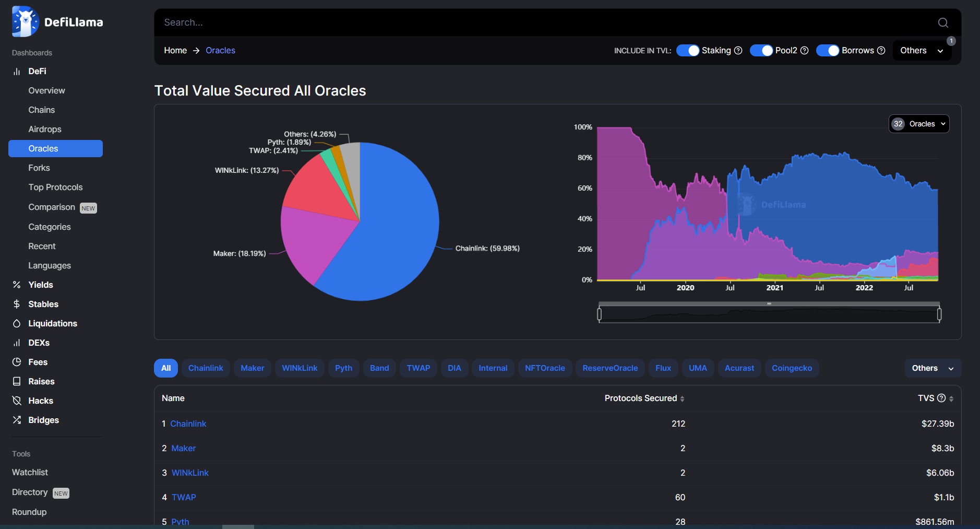Open the Fees clock icon section
980x529 pixels.
16,362
